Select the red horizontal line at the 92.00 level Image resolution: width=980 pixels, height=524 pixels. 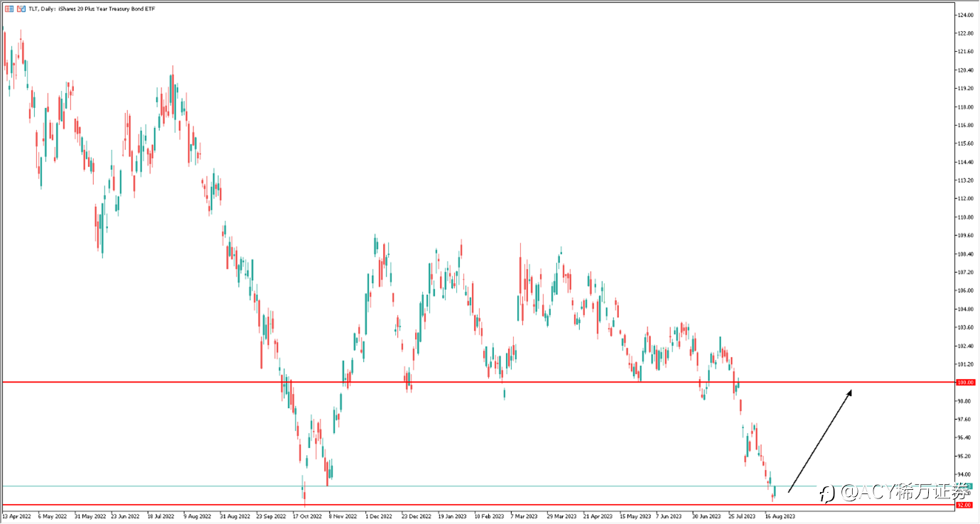[x=478, y=505]
